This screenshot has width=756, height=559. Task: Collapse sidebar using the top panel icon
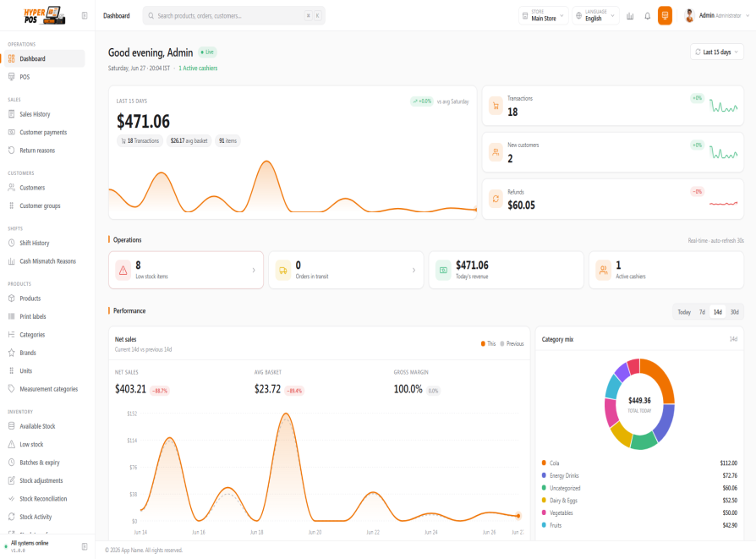click(x=85, y=15)
